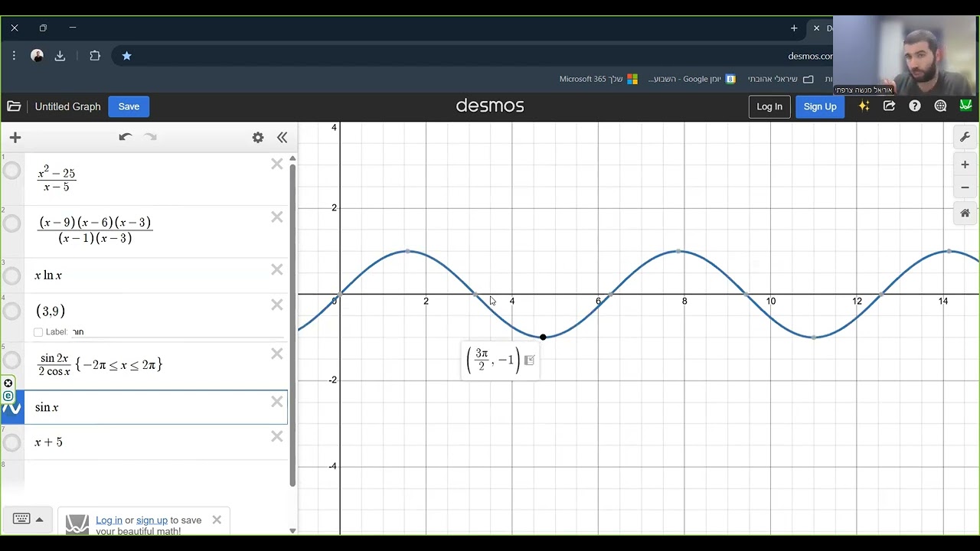The width and height of the screenshot is (980, 551).
Task: Toggle visibility of x ln x expression
Action: click(x=12, y=275)
